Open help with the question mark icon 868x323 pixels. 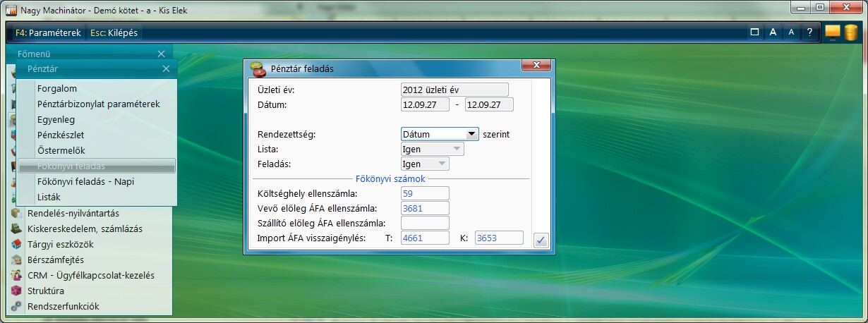click(809, 32)
